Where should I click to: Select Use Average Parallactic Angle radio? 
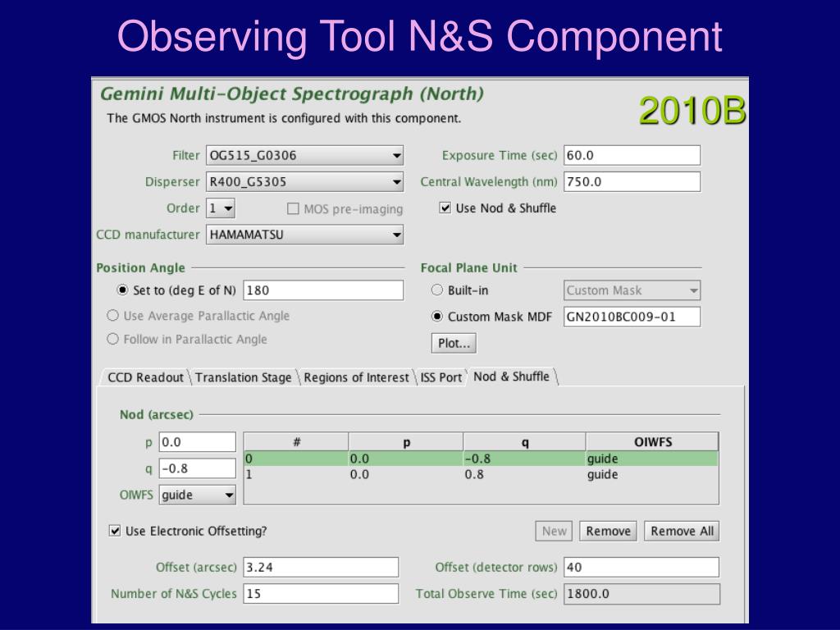tap(112, 316)
